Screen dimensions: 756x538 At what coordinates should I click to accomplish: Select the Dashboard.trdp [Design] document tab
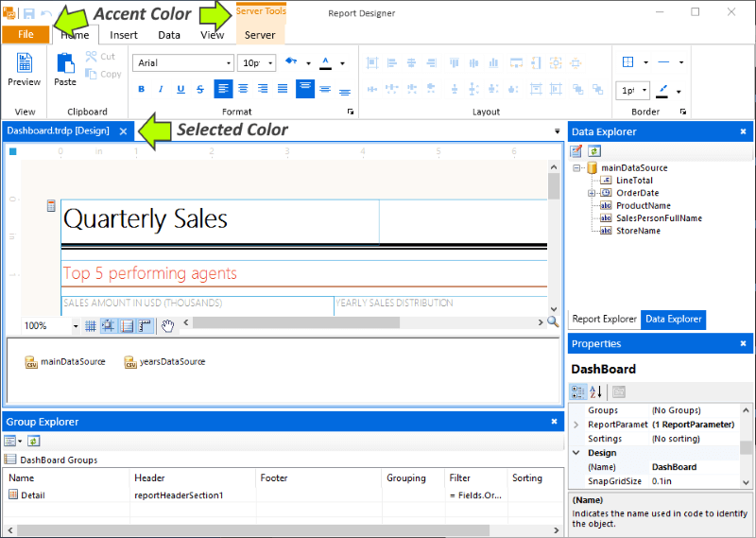coord(59,130)
